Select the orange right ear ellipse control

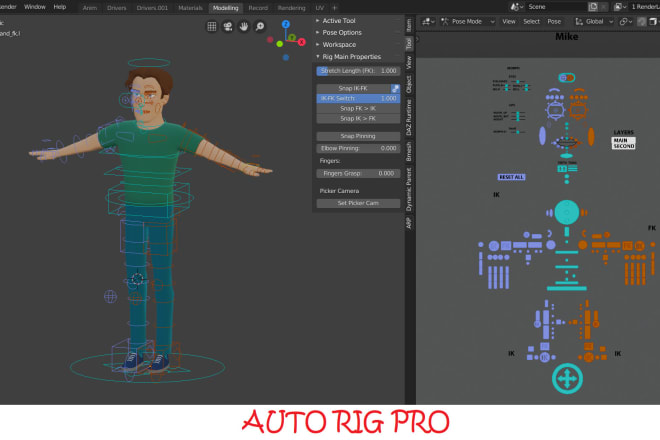pos(591,136)
